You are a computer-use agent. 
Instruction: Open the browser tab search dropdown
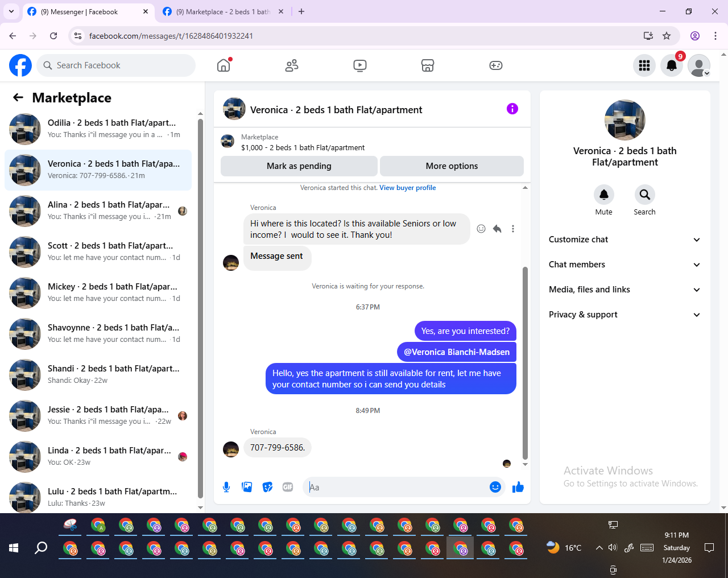click(11, 11)
